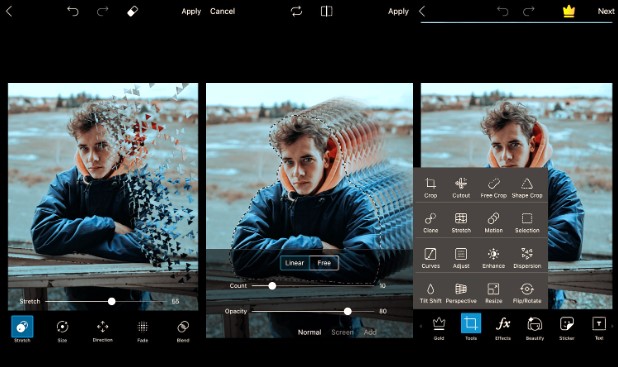The image size is (618, 367).
Task: Choose the Normal blend mode
Action: pyautogui.click(x=309, y=332)
